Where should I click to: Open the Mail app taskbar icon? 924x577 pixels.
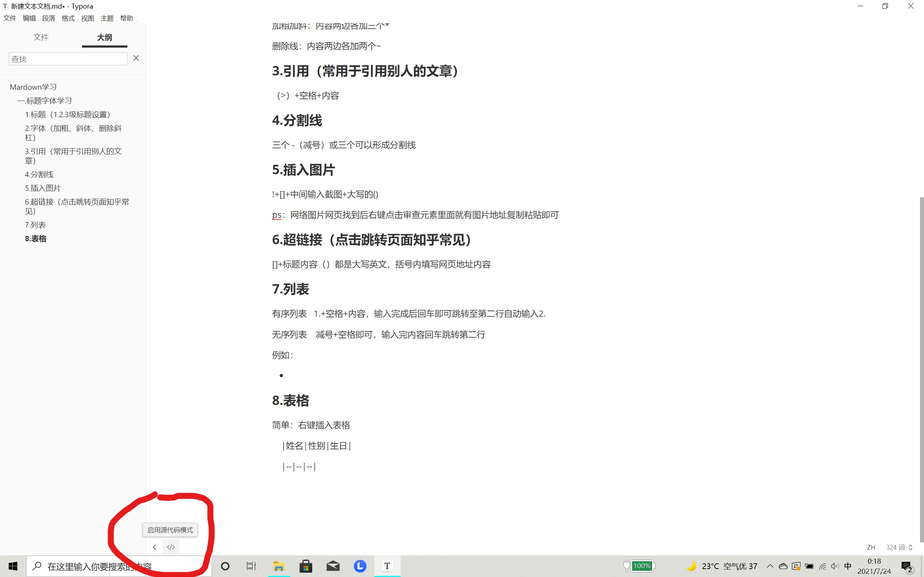point(332,566)
